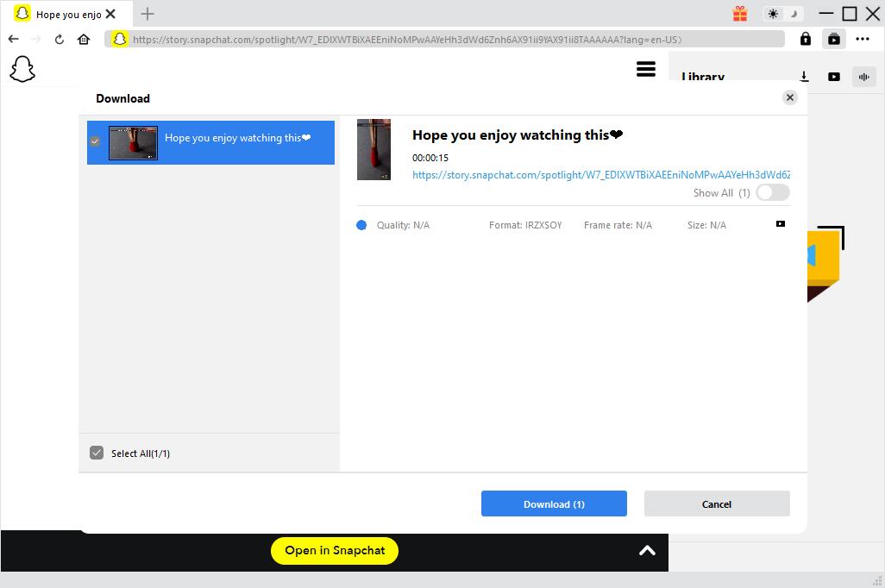Viewport: 885px width, 588px height.
Task: Enable the Show All toggle switch
Action: pyautogui.click(x=772, y=192)
